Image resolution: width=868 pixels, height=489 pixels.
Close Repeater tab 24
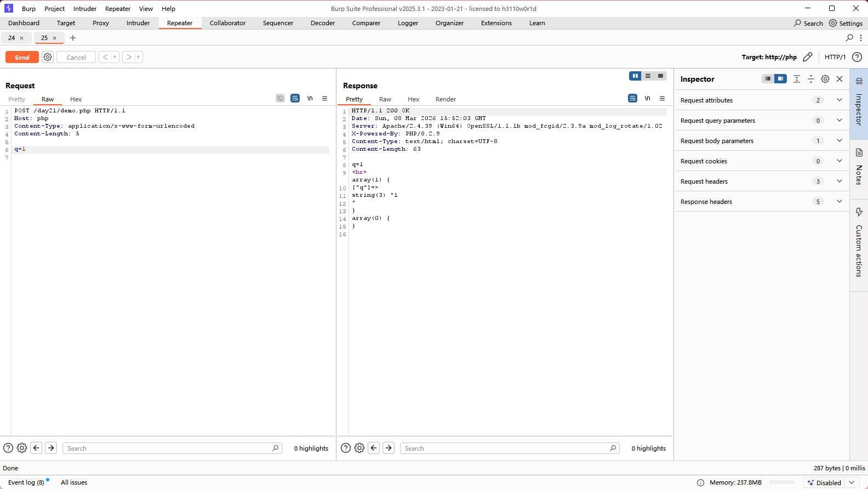pos(21,38)
